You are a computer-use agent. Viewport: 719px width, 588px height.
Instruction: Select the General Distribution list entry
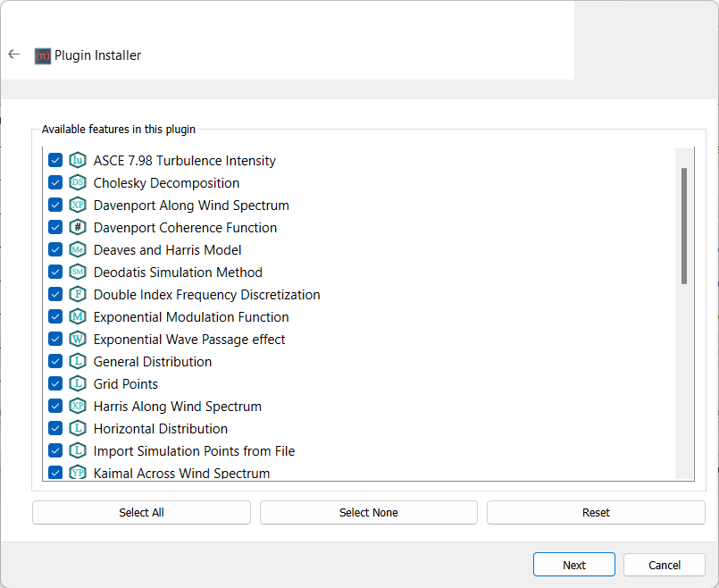click(x=153, y=362)
